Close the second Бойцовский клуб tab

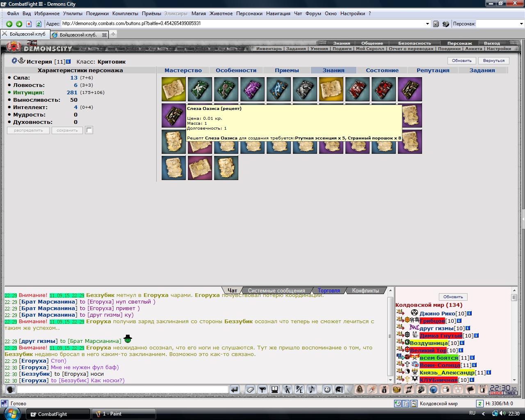104,35
